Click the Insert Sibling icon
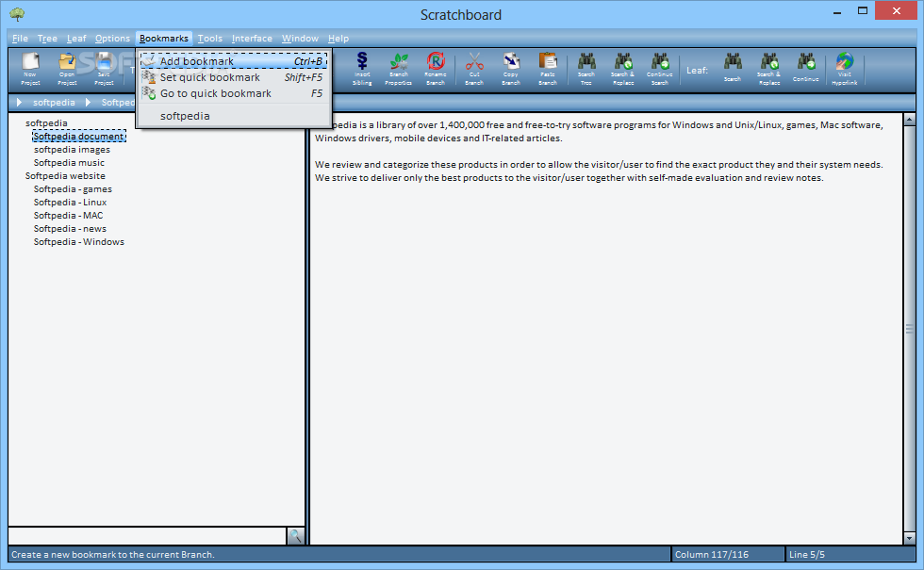 362,68
